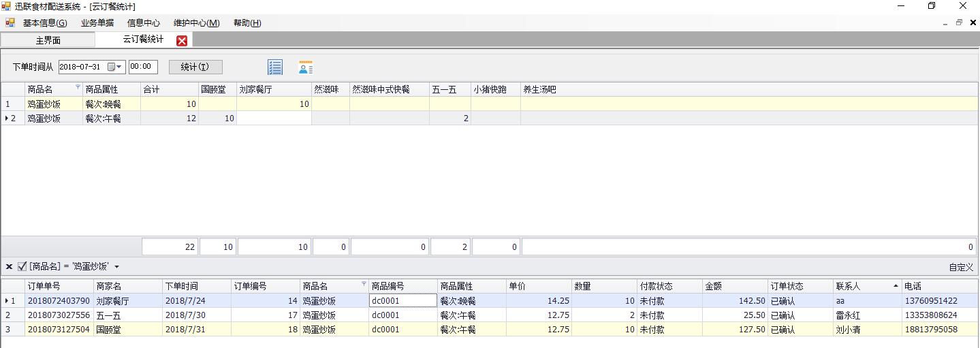Open the 维护中心(M) menu
980x348 pixels.
(x=196, y=22)
